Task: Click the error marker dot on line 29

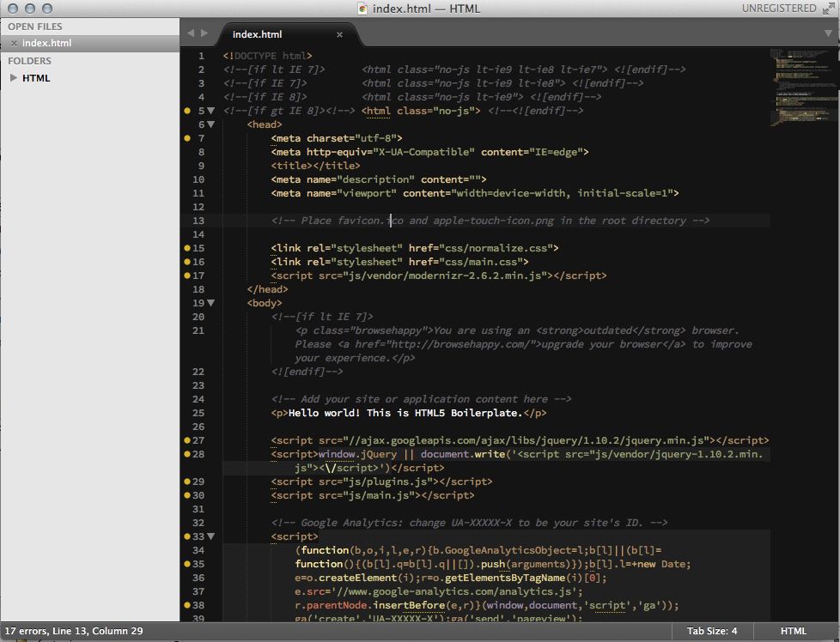Action: (x=187, y=481)
